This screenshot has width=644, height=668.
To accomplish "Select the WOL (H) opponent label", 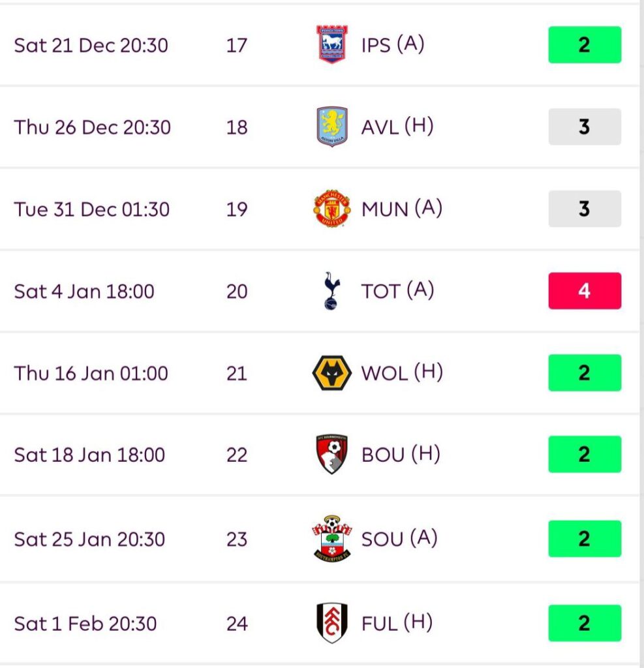I will click(401, 373).
